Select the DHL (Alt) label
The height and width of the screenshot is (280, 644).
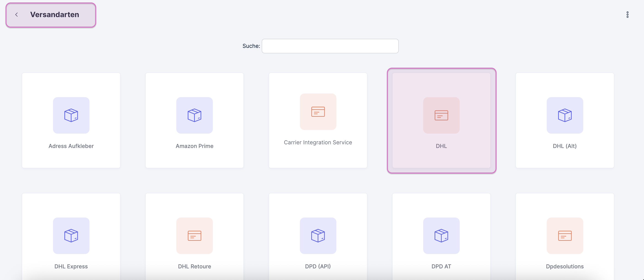[565, 146]
